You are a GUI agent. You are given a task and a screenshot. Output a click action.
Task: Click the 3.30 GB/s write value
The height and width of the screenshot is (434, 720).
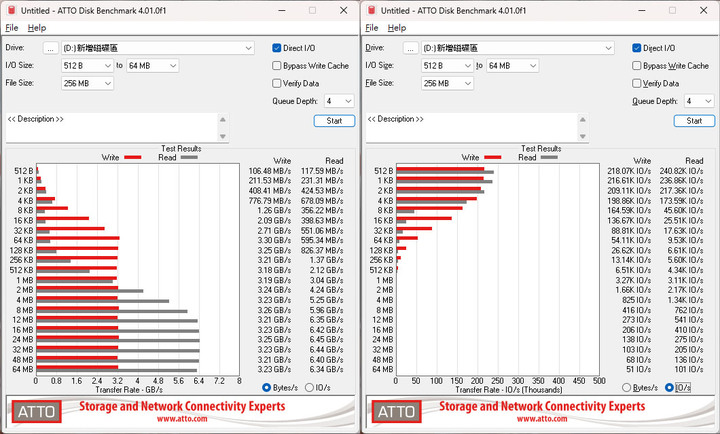coord(274,240)
